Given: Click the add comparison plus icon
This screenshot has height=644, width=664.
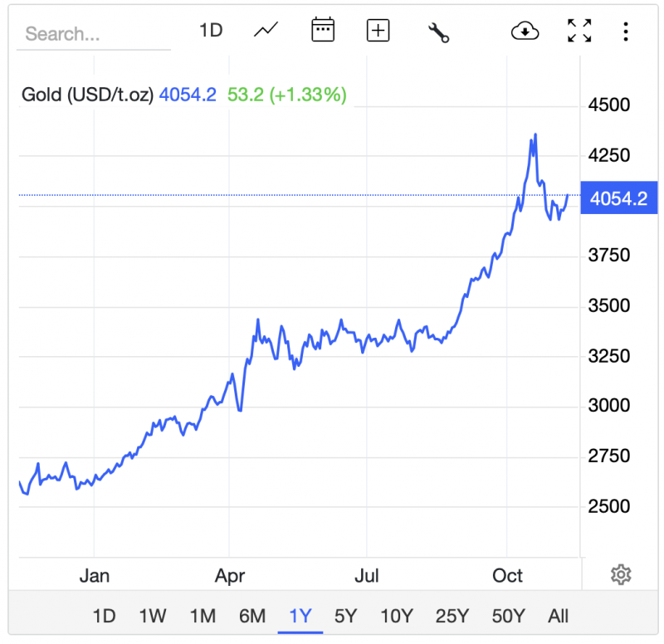Looking at the screenshot, I should [x=378, y=32].
